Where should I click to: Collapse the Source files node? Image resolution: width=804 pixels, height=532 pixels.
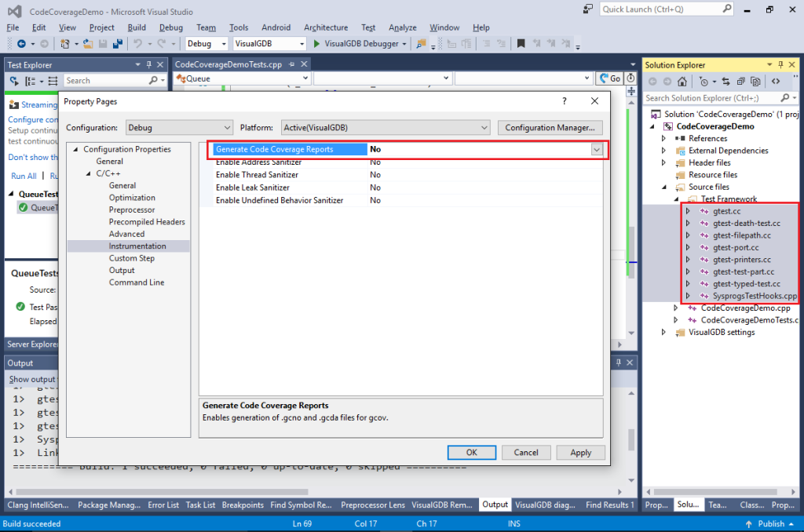[664, 187]
